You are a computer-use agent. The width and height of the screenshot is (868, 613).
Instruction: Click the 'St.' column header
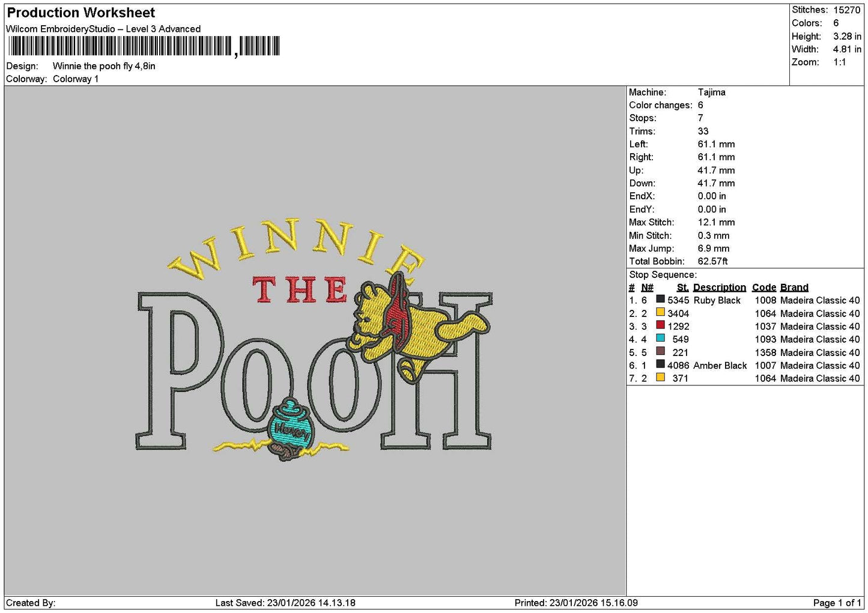(x=683, y=288)
